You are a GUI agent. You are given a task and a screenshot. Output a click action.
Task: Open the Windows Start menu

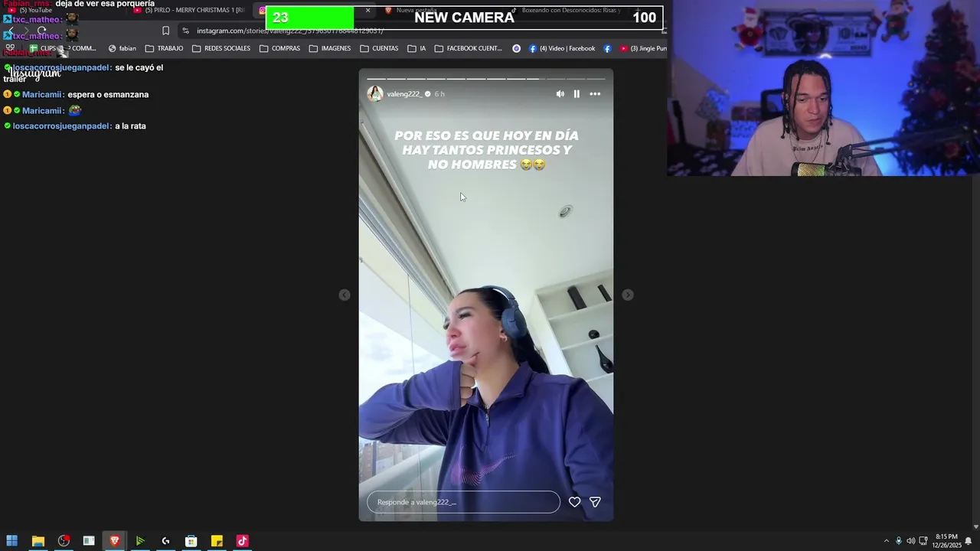pyautogui.click(x=11, y=541)
